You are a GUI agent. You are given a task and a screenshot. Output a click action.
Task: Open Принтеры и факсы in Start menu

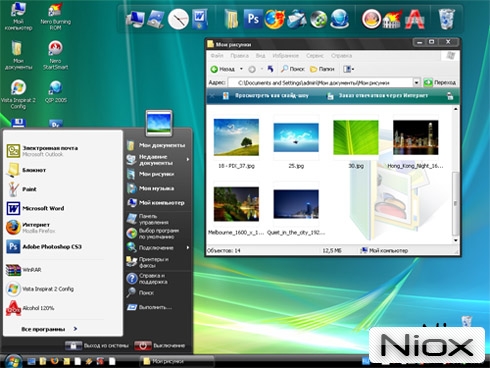click(158, 262)
